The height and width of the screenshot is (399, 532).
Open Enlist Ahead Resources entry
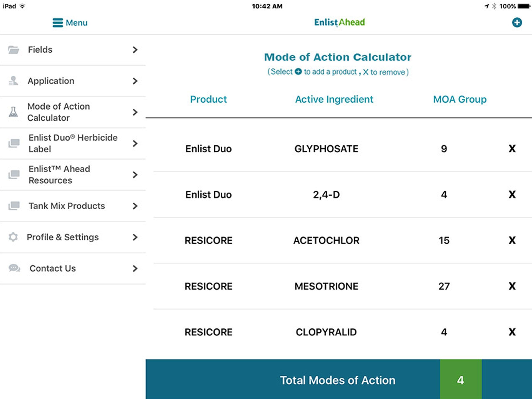coord(73,175)
